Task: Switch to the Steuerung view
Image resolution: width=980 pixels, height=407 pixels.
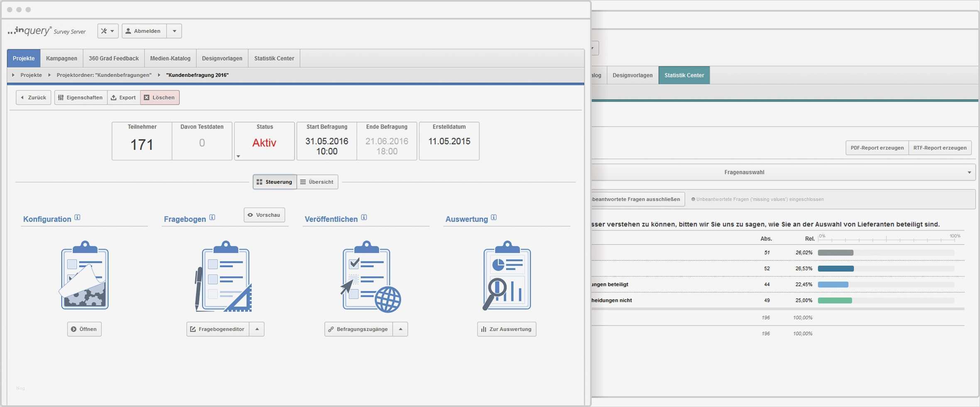Action: point(275,182)
